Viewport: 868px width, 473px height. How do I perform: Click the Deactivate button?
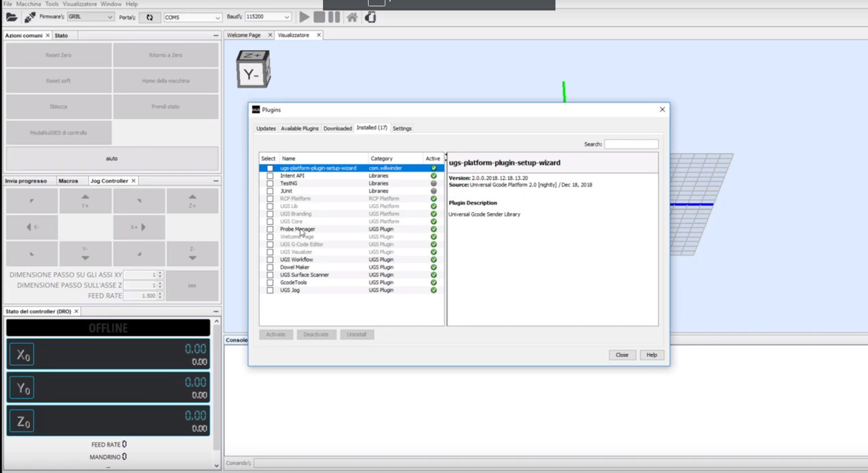coord(316,334)
